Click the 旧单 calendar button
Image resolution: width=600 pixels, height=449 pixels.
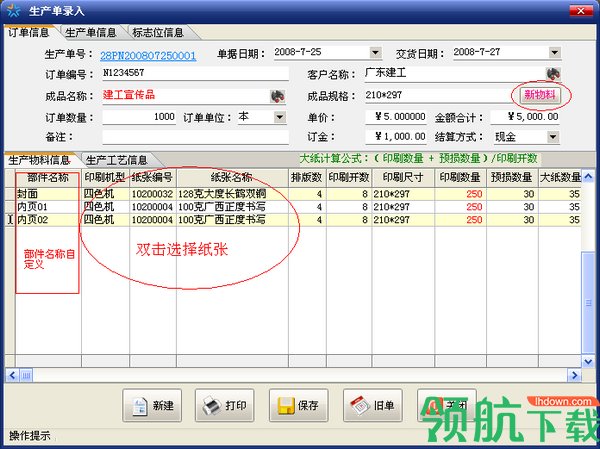click(373, 405)
